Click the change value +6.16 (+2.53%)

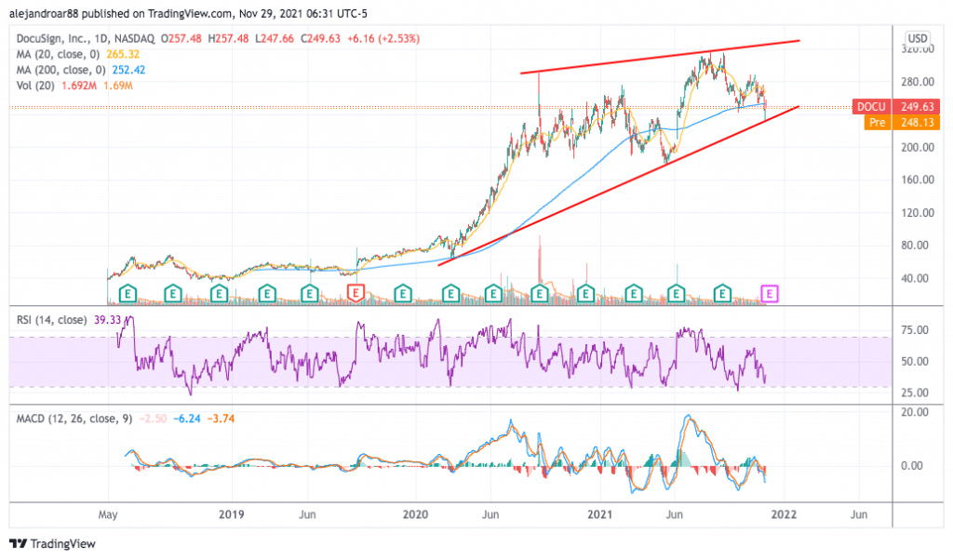tap(383, 38)
